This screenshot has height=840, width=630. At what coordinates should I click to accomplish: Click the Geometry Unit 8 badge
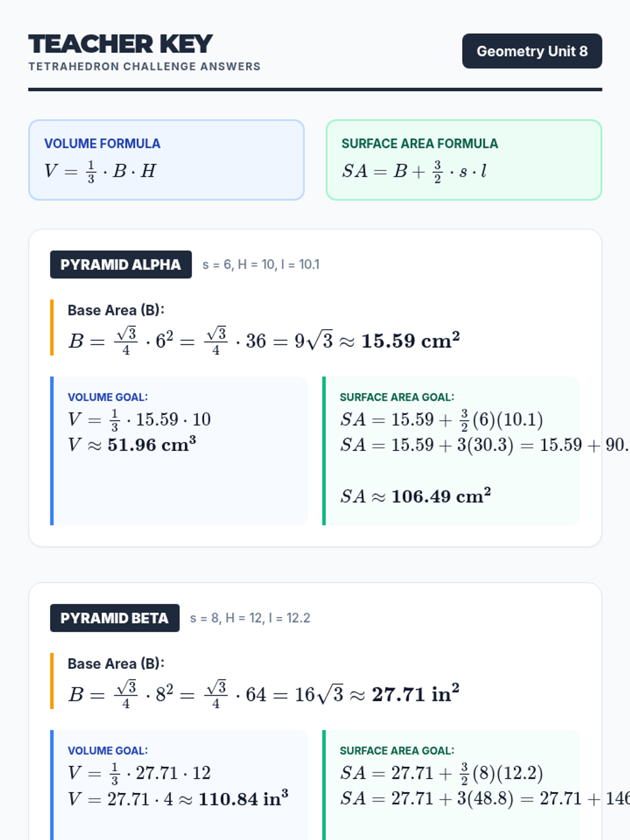(x=532, y=51)
